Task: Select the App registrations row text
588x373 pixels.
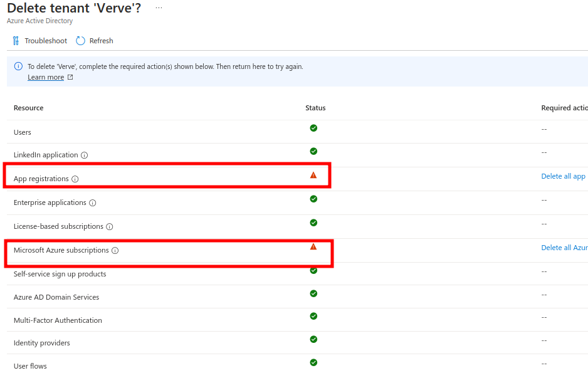Action: tap(41, 179)
